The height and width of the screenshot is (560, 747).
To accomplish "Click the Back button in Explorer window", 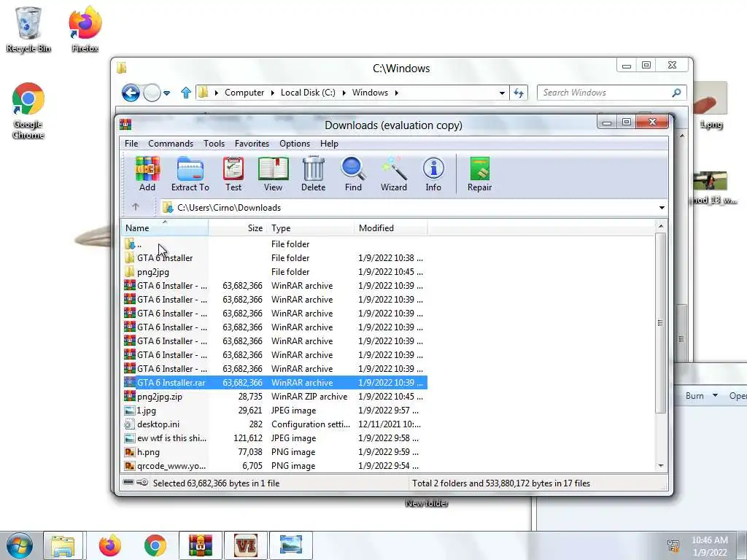I will (x=131, y=93).
